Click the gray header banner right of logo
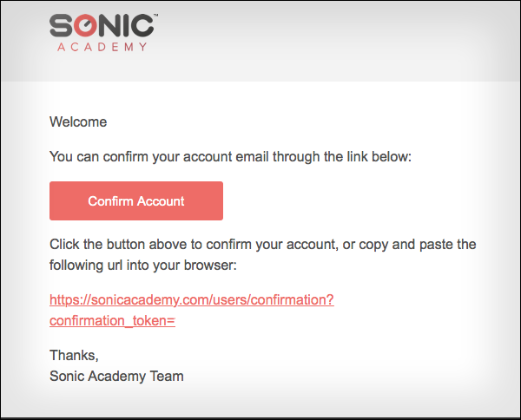Screen dimensions: 521x420 [x=339, y=40]
